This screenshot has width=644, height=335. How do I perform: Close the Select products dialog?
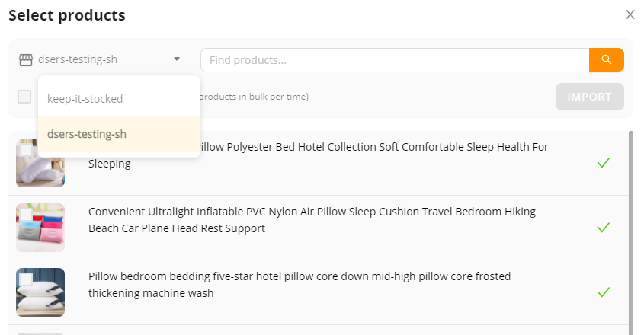tap(630, 14)
